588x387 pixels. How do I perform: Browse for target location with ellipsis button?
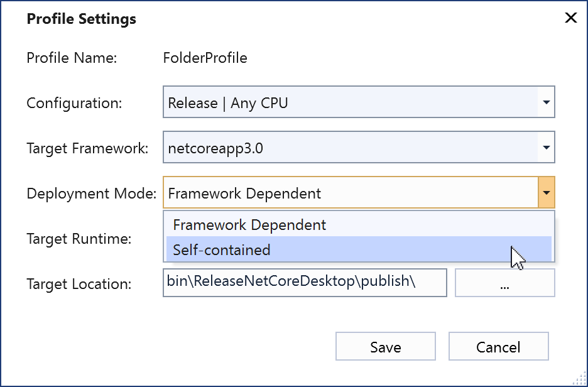(x=504, y=282)
